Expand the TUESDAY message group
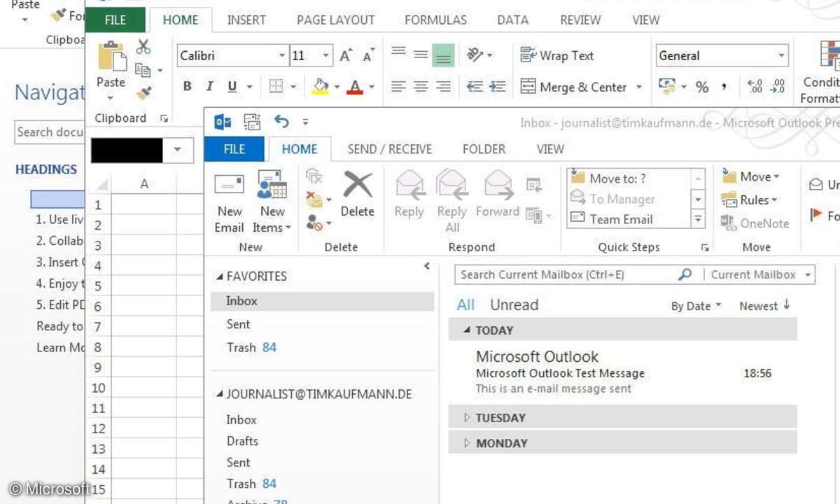The image size is (840, 504). (x=468, y=418)
